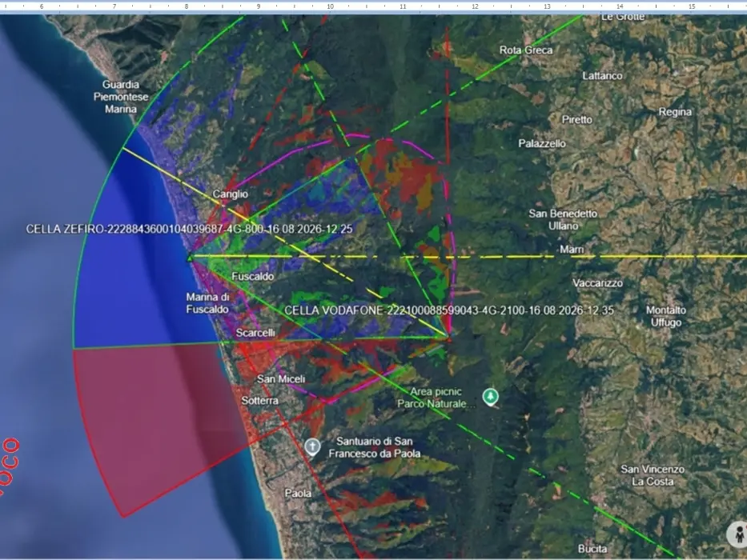
Task: Select the CELLA ZEFIRO triangle marker on the coast
Action: pyautogui.click(x=189, y=258)
